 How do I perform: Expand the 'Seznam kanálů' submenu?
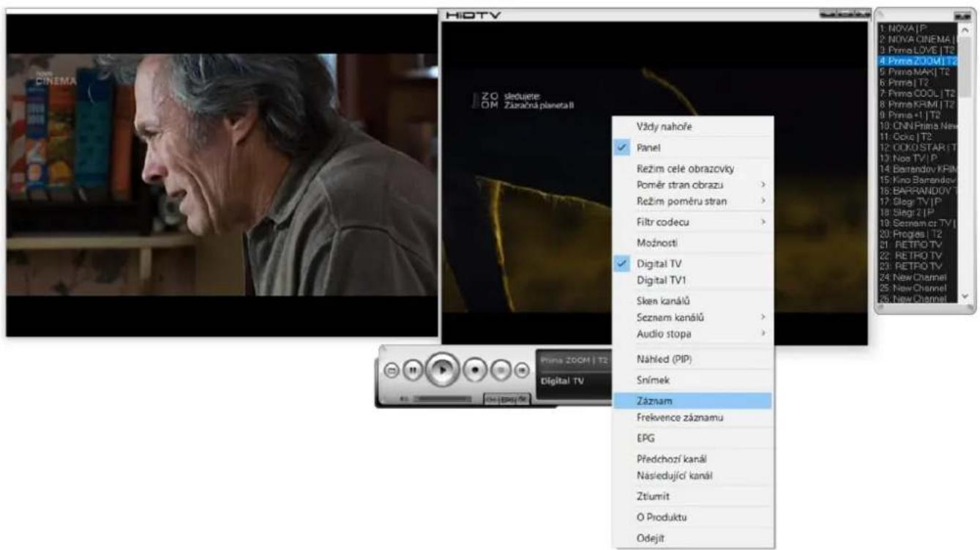coord(692,317)
